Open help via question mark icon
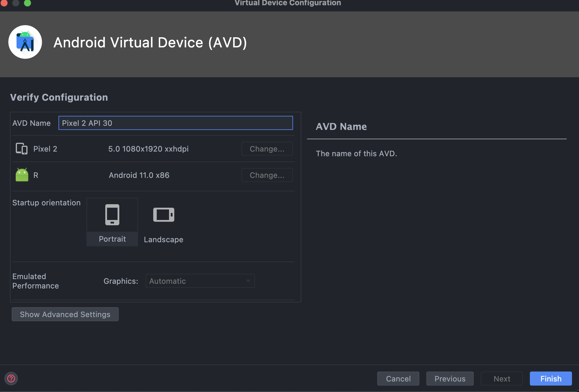The width and height of the screenshot is (579, 392). tap(11, 379)
